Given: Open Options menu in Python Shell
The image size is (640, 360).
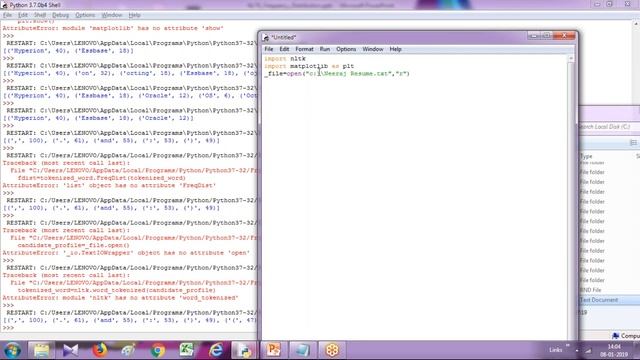Looking at the screenshot, I should [85, 15].
